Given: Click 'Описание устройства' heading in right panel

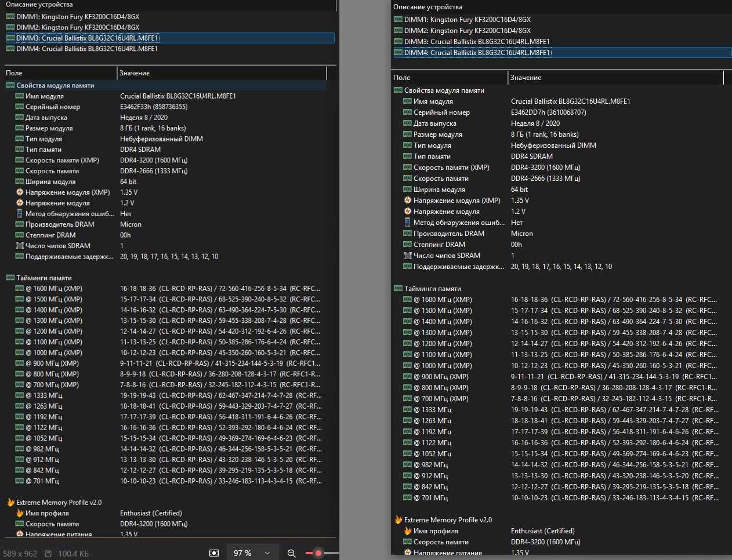Looking at the screenshot, I should pyautogui.click(x=428, y=7).
